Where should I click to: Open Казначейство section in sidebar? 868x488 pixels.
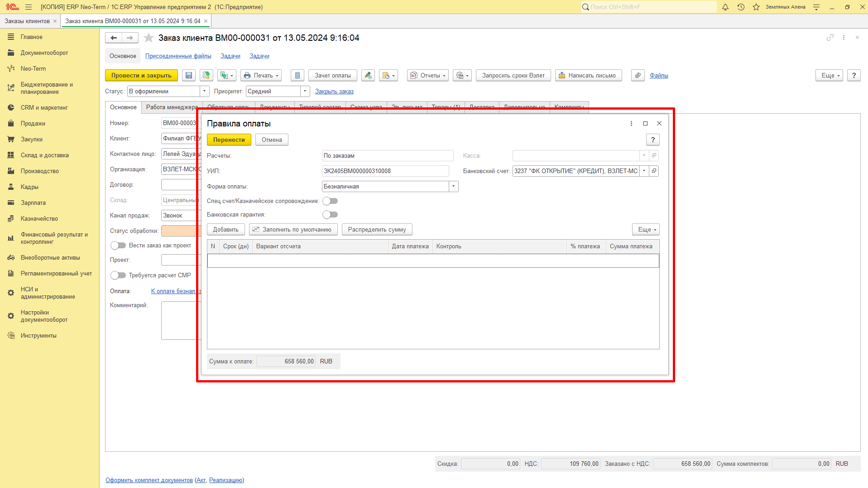(x=39, y=218)
